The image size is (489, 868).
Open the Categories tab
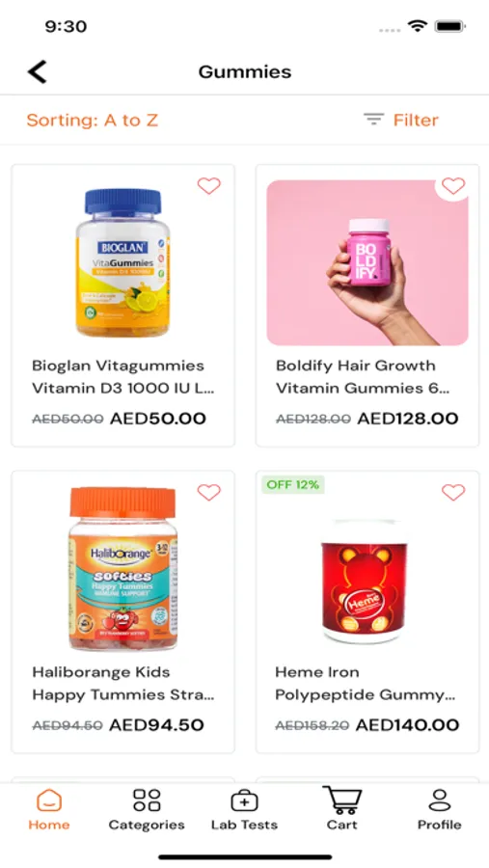pos(147,810)
